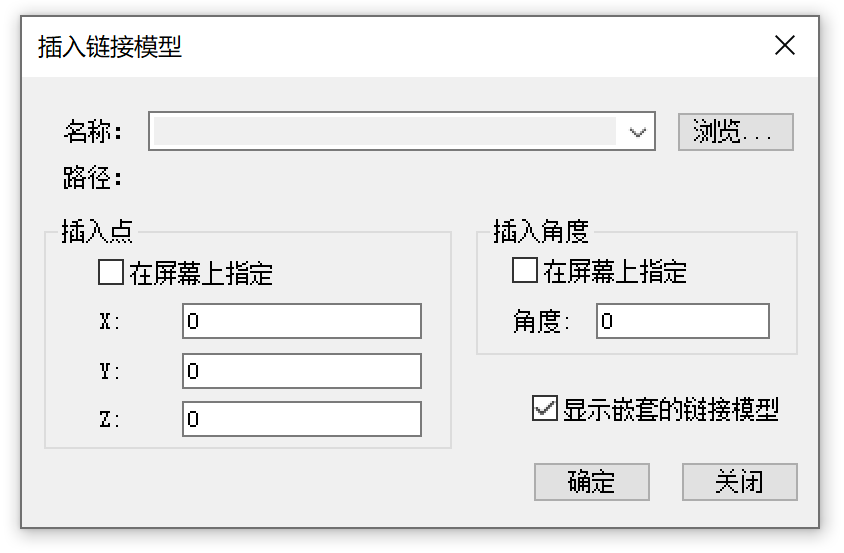Screen dimensions: 844x553
Task: Select the Z coordinate input field
Action: click(301, 419)
